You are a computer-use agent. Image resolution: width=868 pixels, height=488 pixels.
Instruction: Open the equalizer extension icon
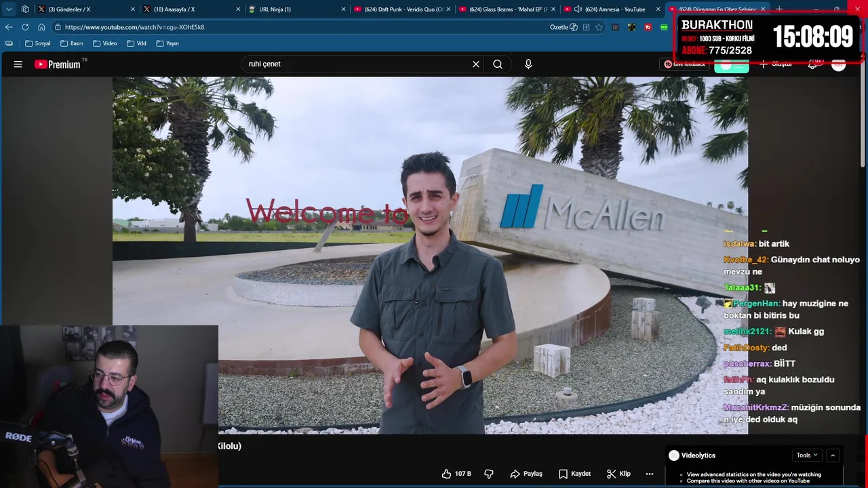coord(615,27)
